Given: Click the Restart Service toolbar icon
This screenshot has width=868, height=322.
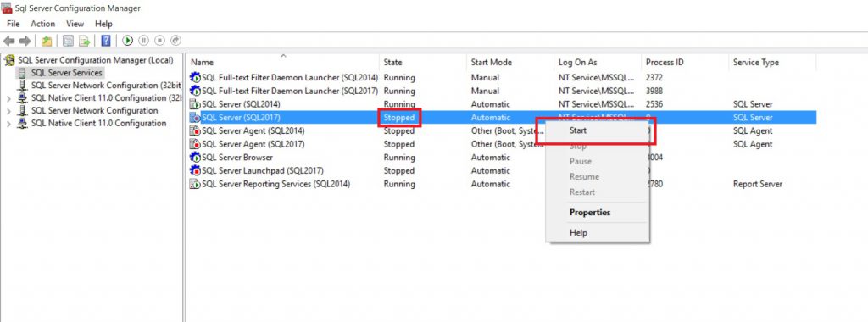Looking at the screenshot, I should pos(176,41).
